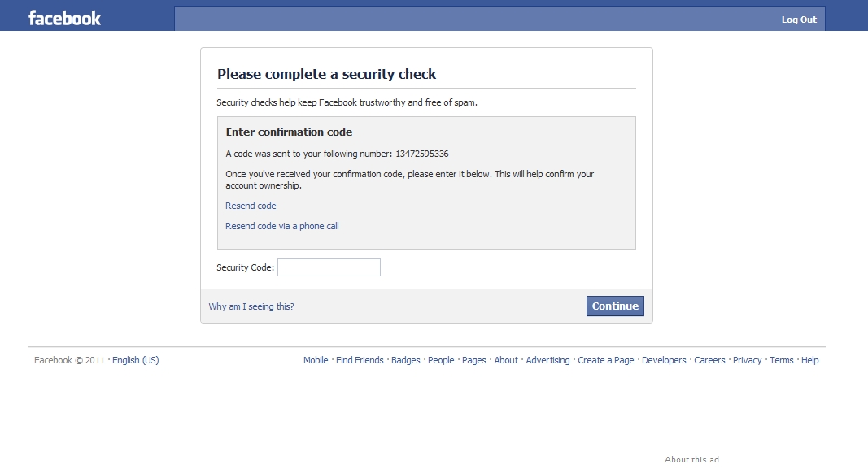
Task: Open the People footer link
Action: 441,360
